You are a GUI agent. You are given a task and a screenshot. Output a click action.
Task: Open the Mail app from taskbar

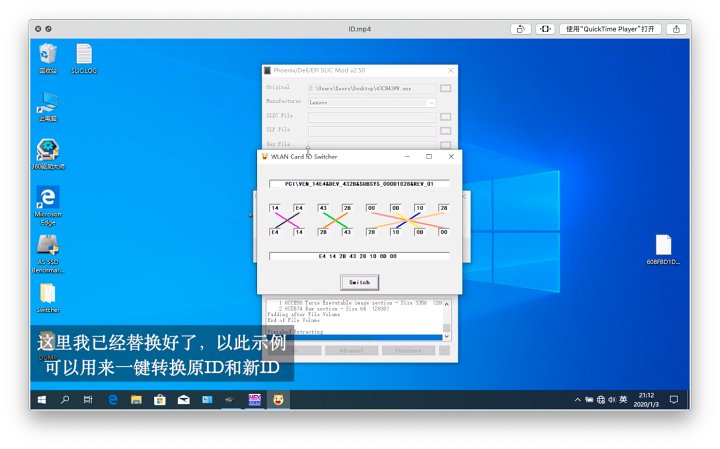click(x=183, y=400)
